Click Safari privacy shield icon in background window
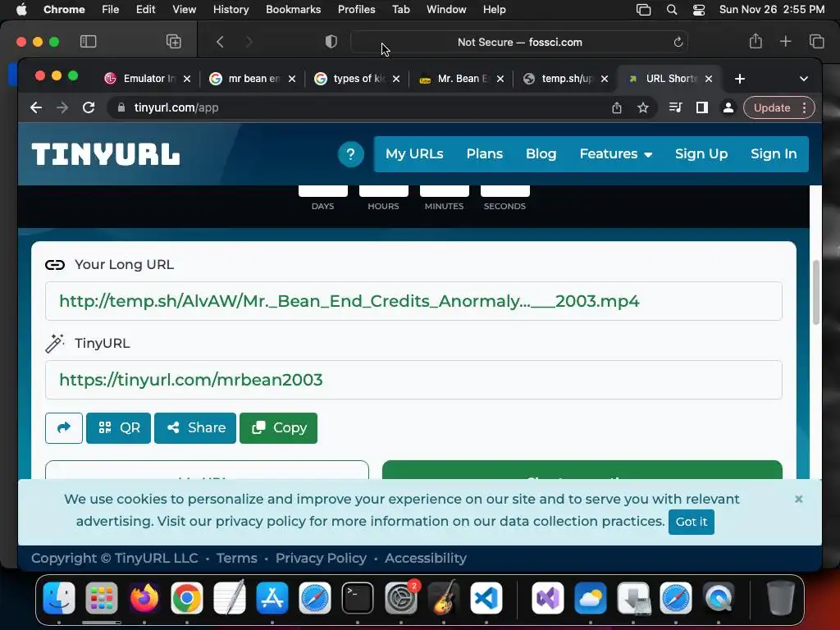Image resolution: width=840 pixels, height=630 pixels. [331, 42]
